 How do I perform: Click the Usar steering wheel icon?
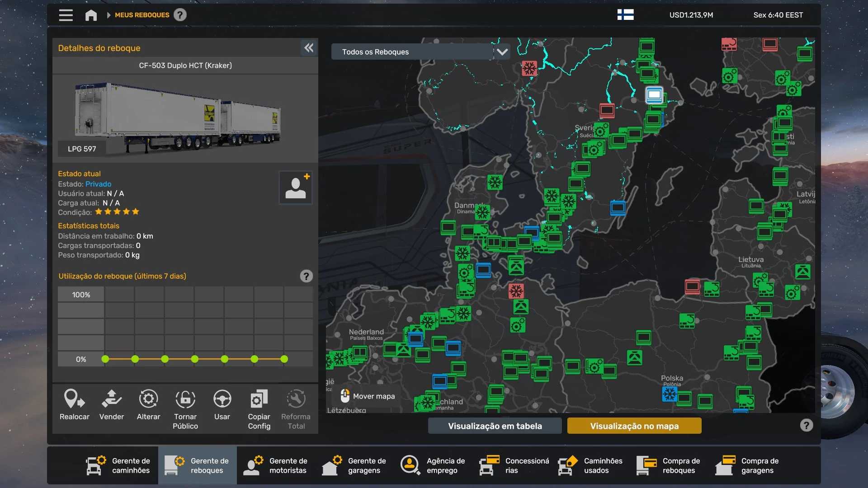coord(222,399)
